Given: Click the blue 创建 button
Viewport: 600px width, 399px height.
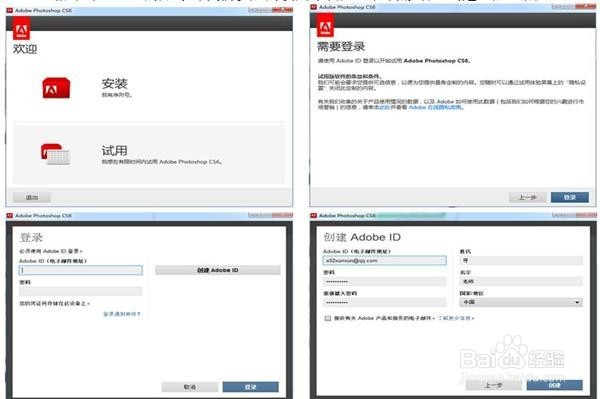Looking at the screenshot, I should (x=554, y=385).
